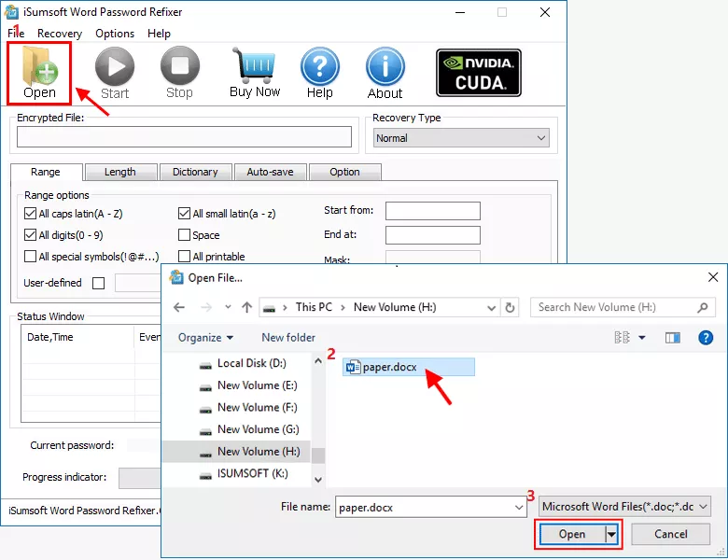Click in the End at field
This screenshot has height=560, width=728.
(433, 235)
